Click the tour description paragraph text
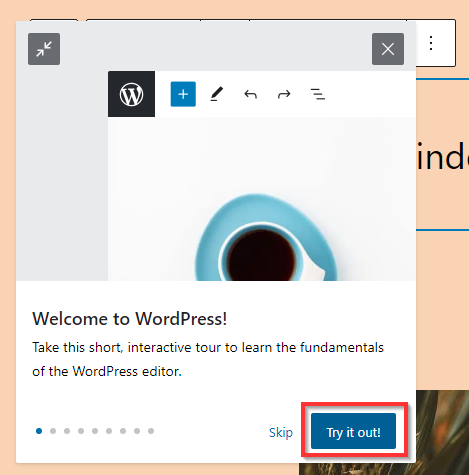Screen dimensions: 469x475 (x=208, y=359)
